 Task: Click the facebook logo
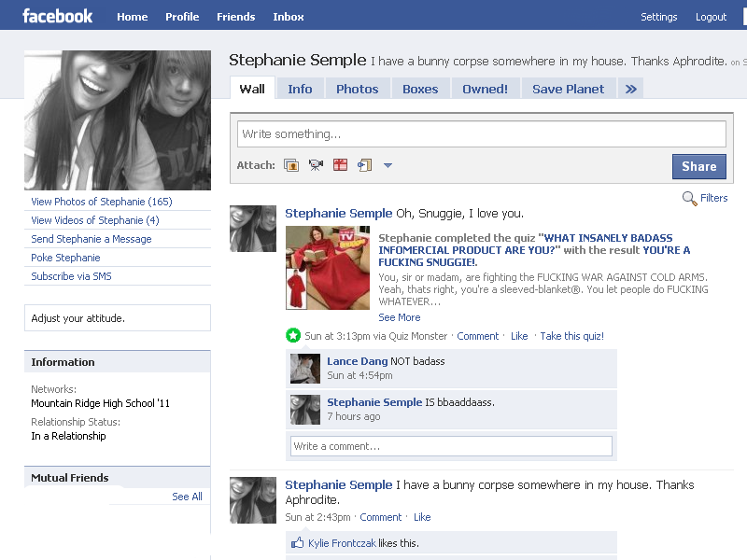coord(56,15)
